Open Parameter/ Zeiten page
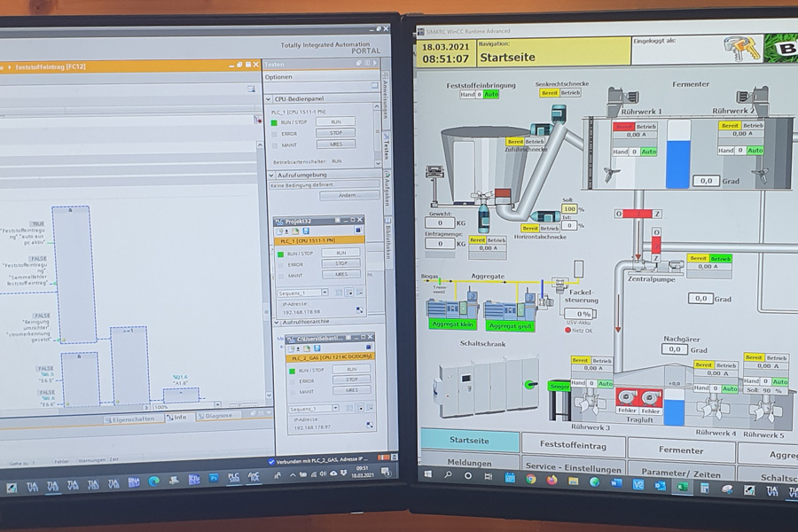Screen dimensions: 798x532 pyautogui.click(x=681, y=473)
